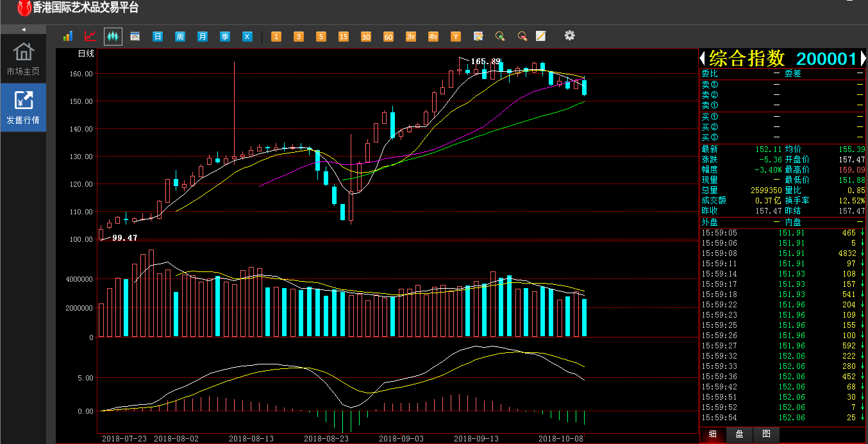
Task: Click the 幅度 value -3.40%
Action: coord(767,170)
